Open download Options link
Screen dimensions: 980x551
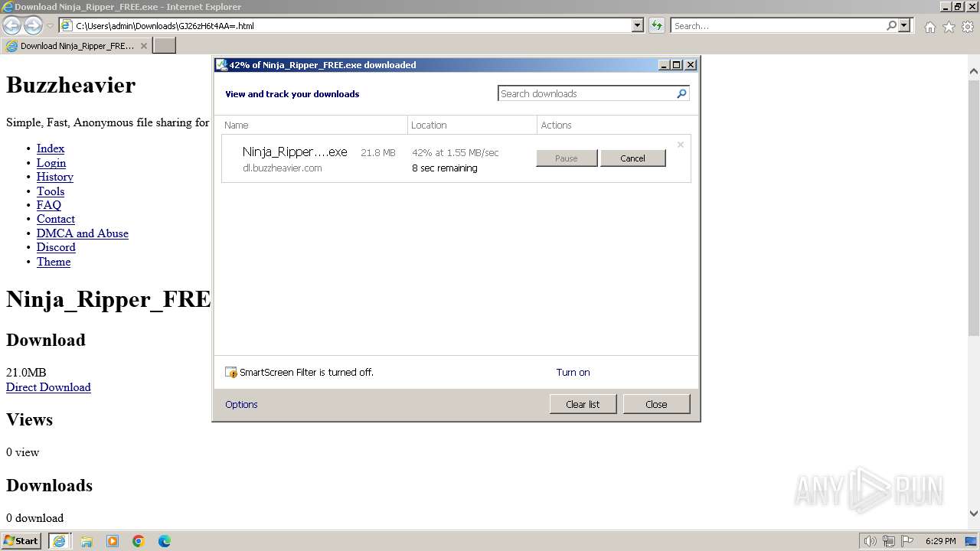(x=241, y=405)
